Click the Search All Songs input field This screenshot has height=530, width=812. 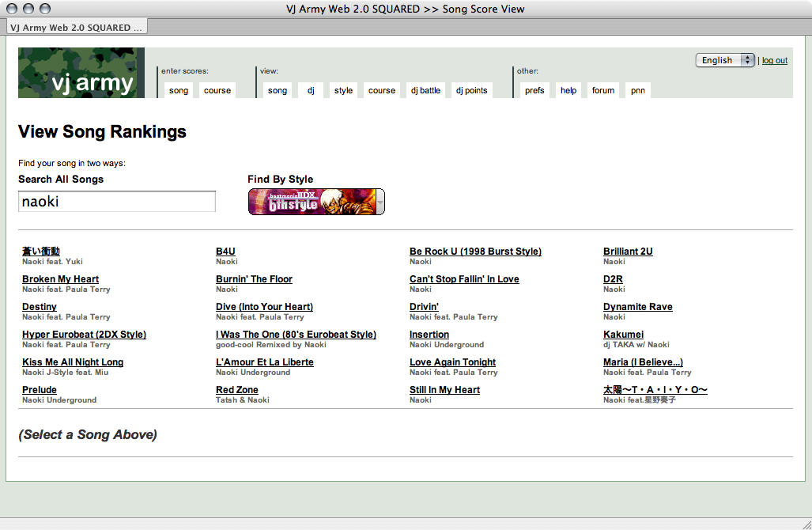[x=117, y=202]
